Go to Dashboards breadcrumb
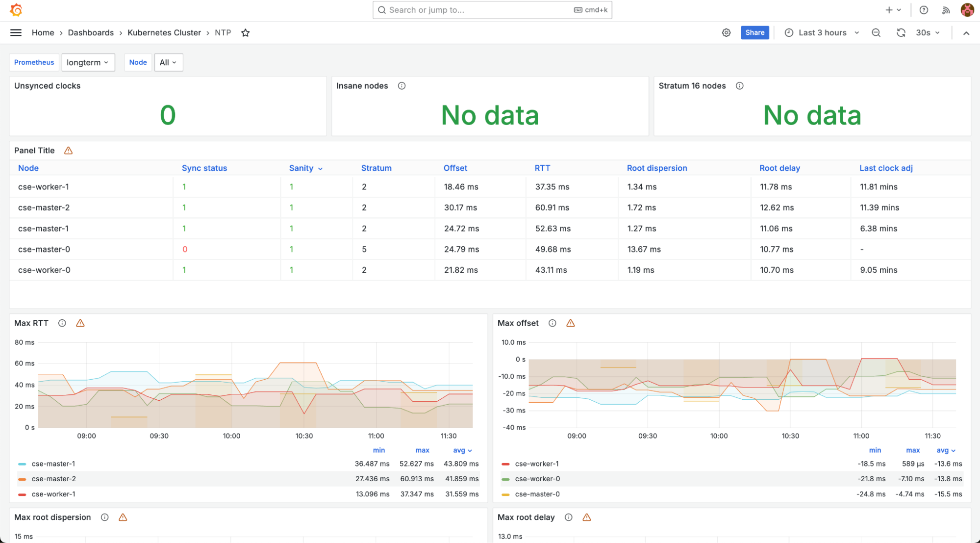Image resolution: width=980 pixels, height=543 pixels. [91, 33]
